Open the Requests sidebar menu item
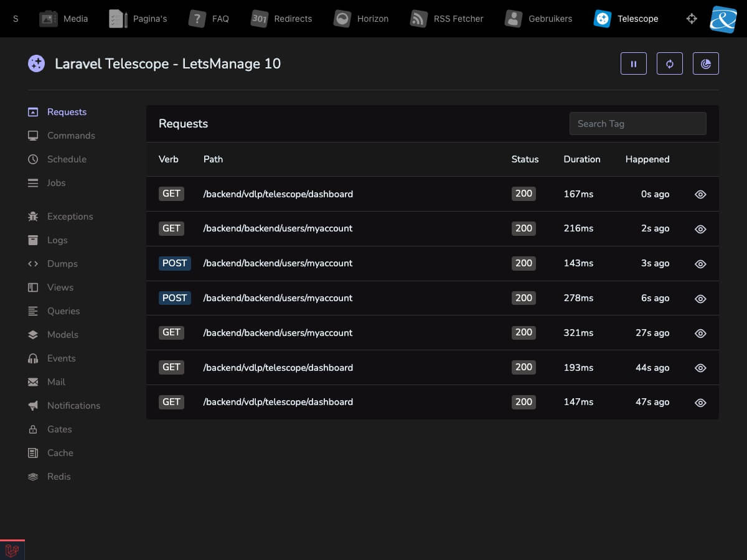The image size is (747, 560). (x=57, y=112)
